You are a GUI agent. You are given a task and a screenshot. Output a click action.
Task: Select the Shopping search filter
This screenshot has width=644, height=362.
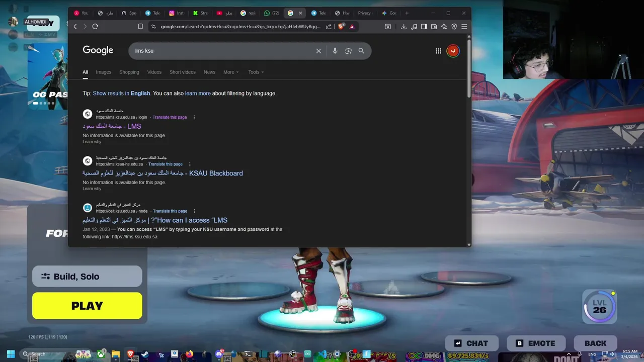pos(129,72)
